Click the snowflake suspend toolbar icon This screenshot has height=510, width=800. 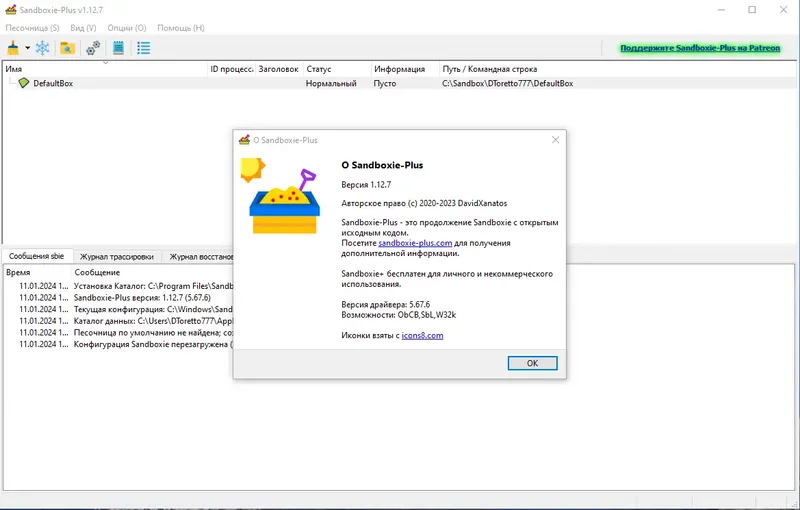(x=42, y=48)
